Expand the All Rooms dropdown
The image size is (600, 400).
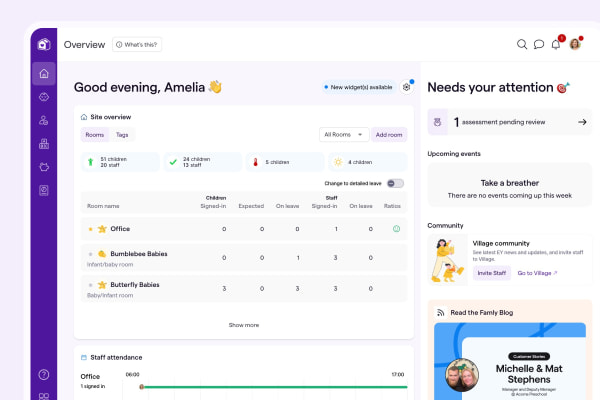click(343, 134)
